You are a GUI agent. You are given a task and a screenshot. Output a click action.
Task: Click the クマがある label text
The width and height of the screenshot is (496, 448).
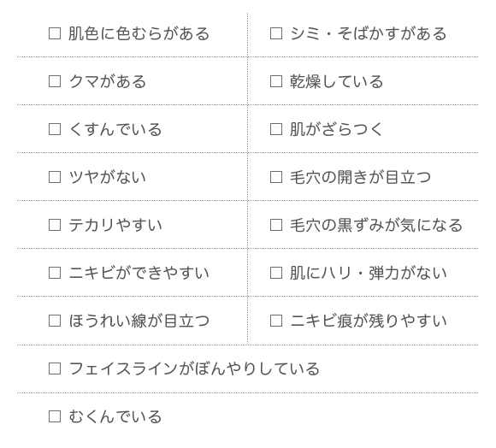tap(108, 81)
